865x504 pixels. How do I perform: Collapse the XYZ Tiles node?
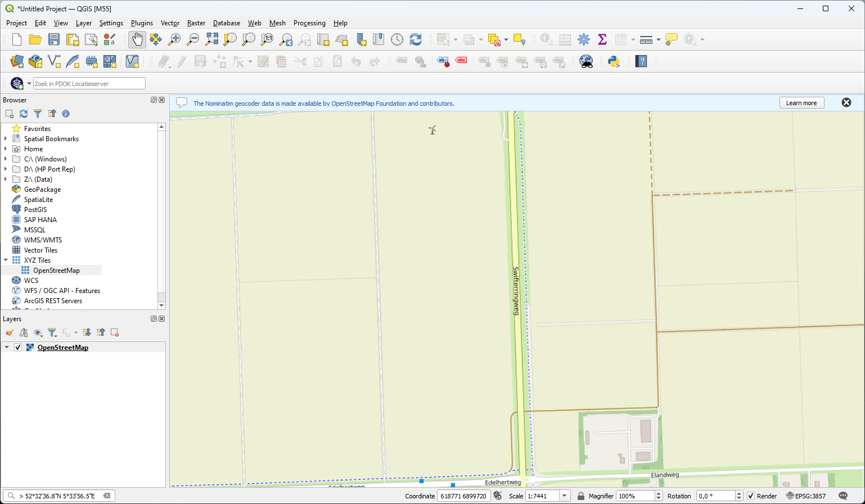(x=6, y=260)
